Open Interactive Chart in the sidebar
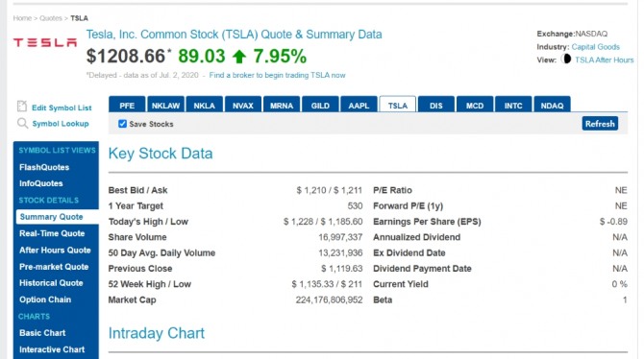Image resolution: width=644 pixels, height=359 pixels. pos(52,349)
